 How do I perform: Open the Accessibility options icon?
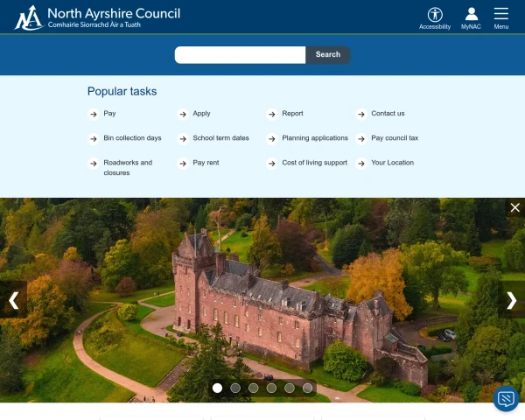click(435, 16)
